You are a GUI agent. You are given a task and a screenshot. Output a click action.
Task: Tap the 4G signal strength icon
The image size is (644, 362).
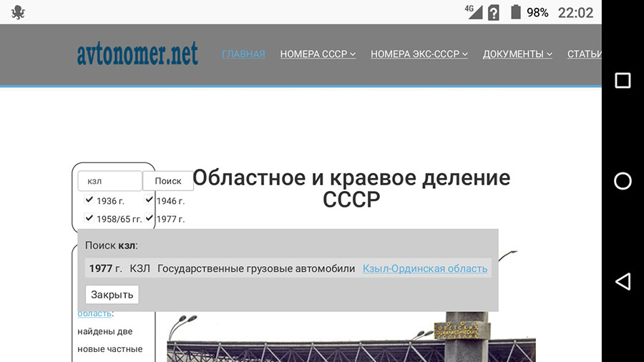click(474, 11)
